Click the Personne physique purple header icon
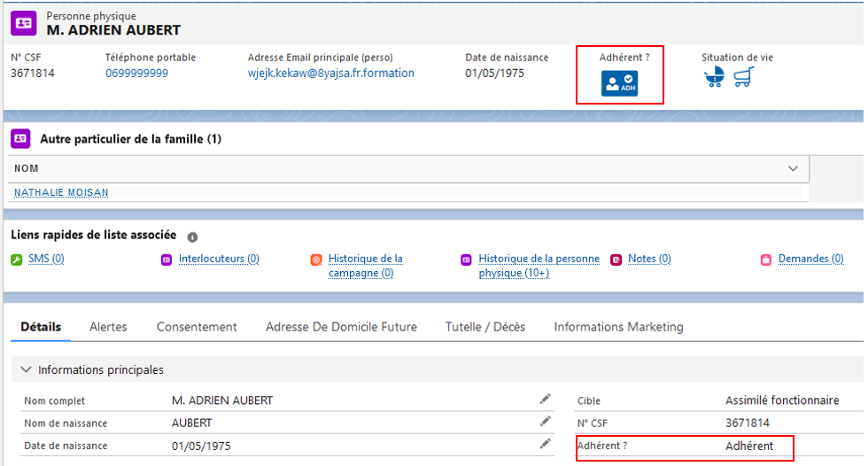 pos(24,22)
